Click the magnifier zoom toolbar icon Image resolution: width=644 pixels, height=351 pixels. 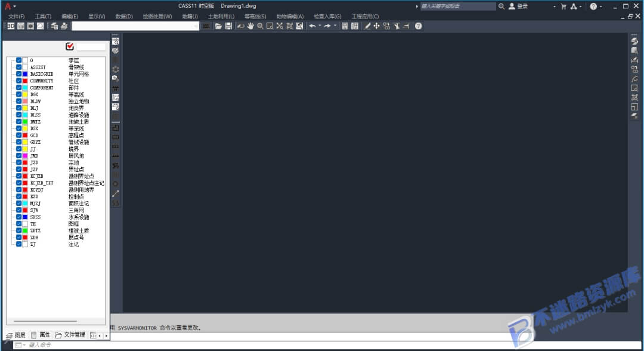[260, 26]
